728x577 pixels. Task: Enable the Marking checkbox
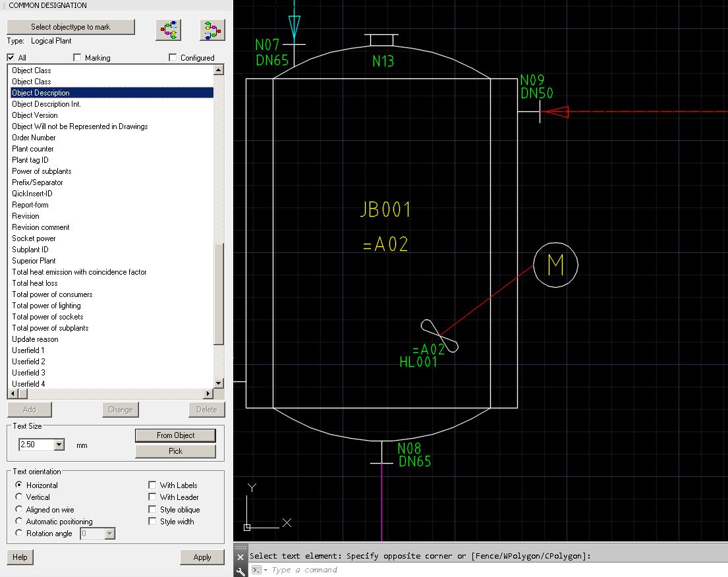tap(77, 57)
